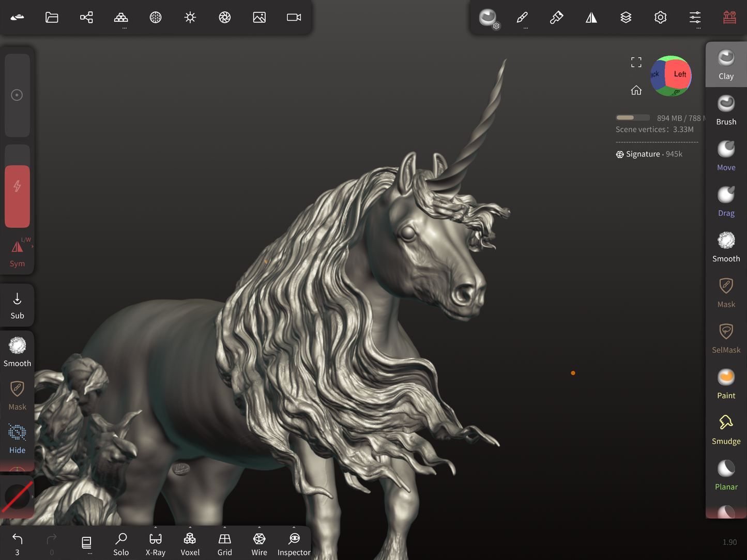Select the SelMask tool

[726, 338]
